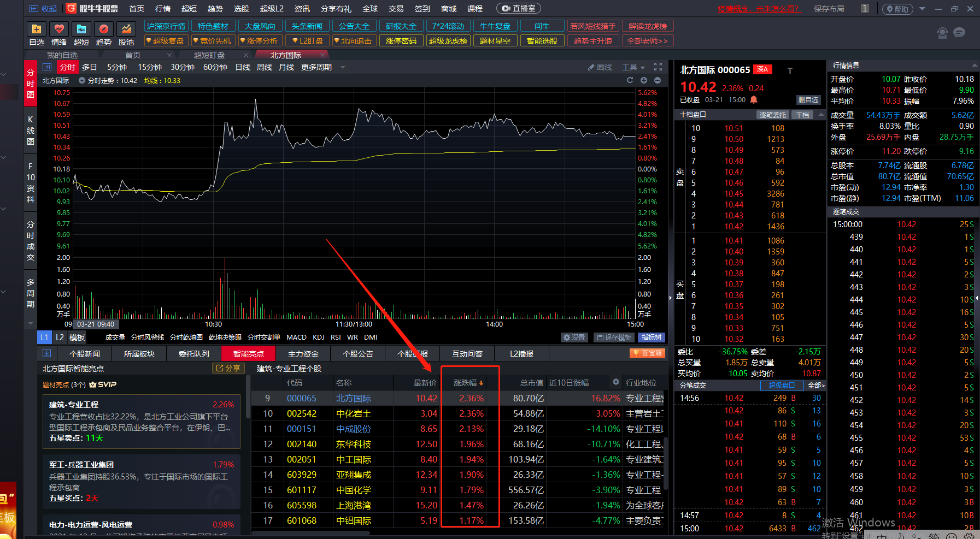Sort table by 涨跌幅 column
The width and height of the screenshot is (980, 539).
468,383
